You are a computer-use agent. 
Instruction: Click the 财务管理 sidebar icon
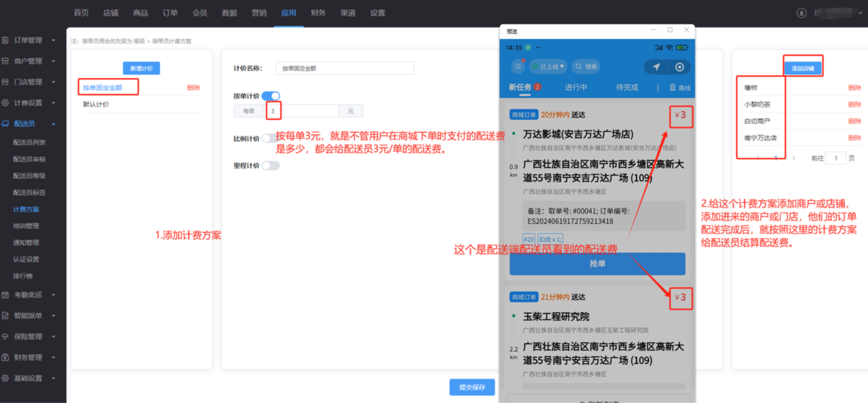[5, 357]
